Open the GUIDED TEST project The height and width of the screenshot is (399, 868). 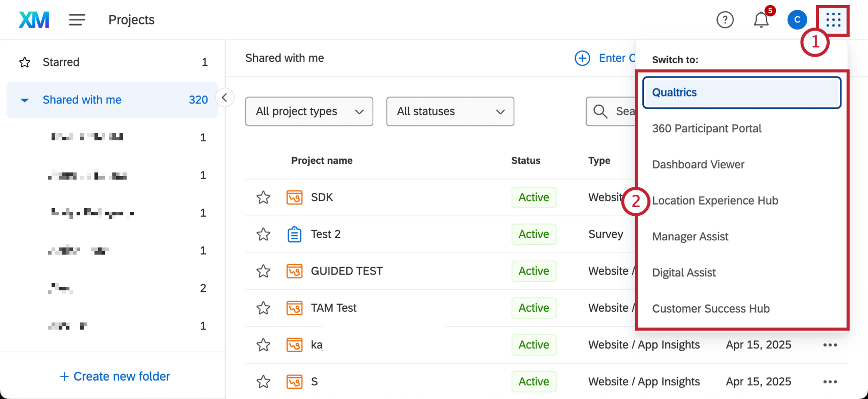pos(347,271)
